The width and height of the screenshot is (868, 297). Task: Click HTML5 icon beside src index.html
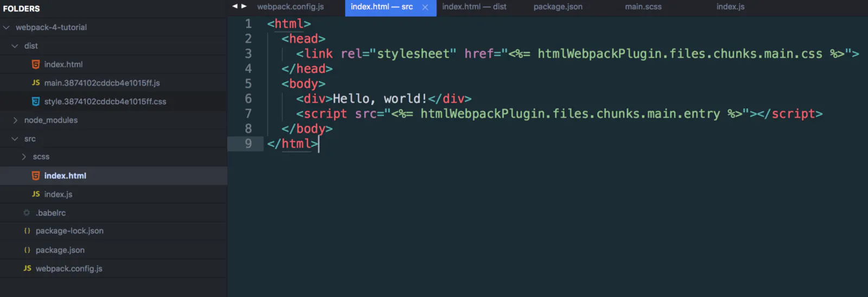36,175
